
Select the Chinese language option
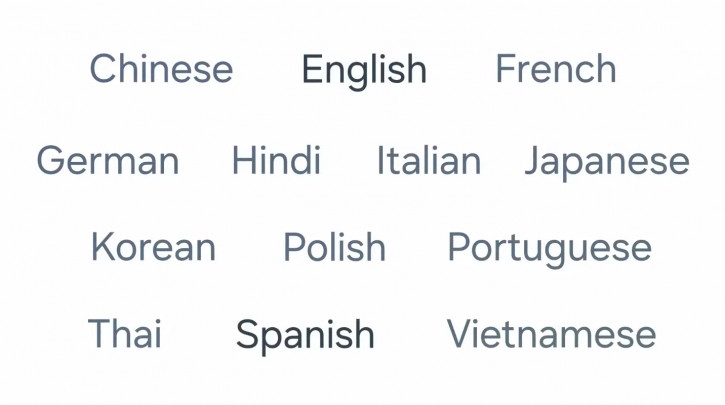(161, 68)
